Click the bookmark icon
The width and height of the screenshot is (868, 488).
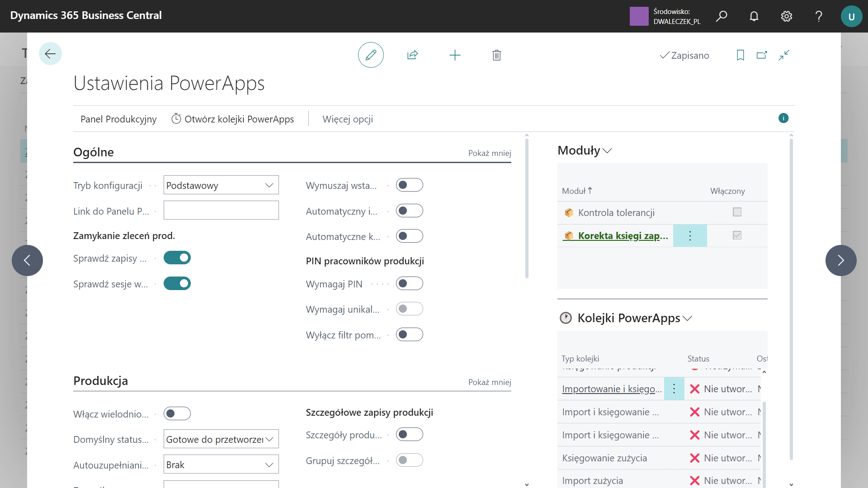point(740,55)
